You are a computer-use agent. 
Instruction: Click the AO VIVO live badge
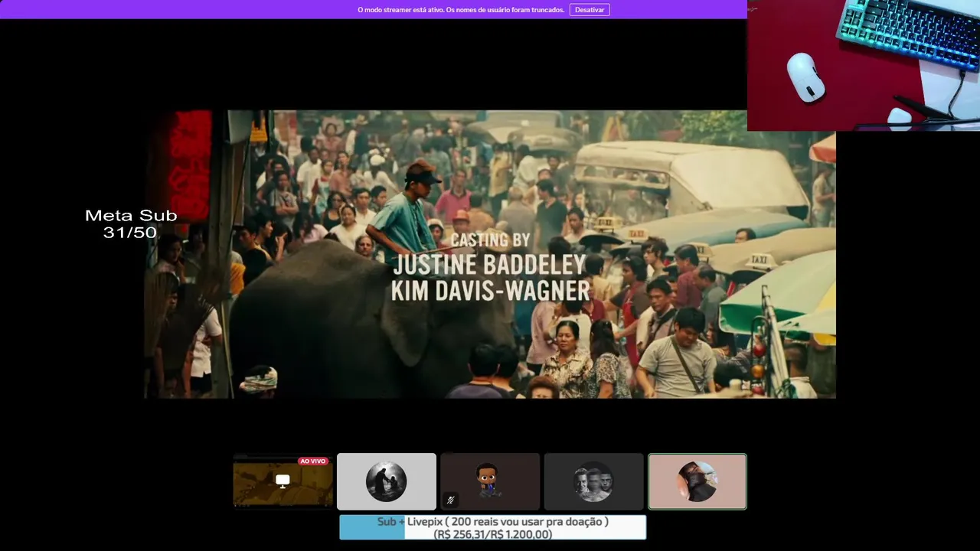(313, 461)
